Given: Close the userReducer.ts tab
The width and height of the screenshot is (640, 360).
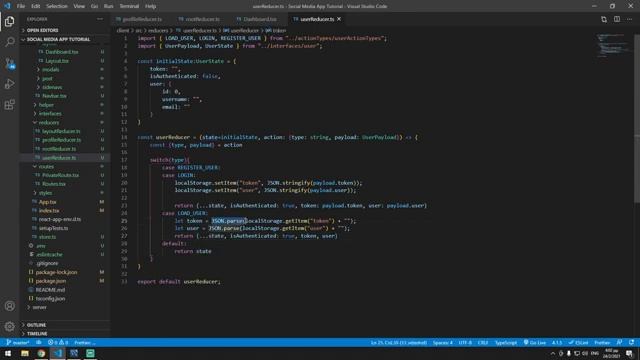Looking at the screenshot, I should [x=339, y=19].
